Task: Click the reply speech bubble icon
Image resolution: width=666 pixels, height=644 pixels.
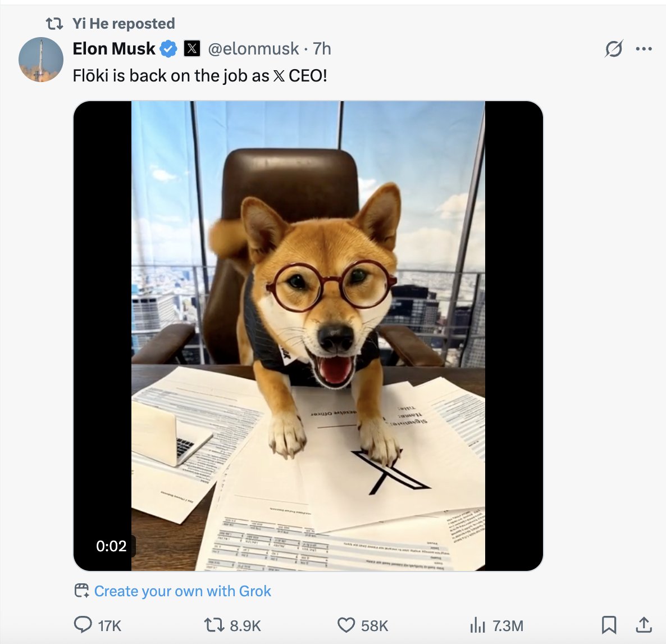Action: pos(83,625)
